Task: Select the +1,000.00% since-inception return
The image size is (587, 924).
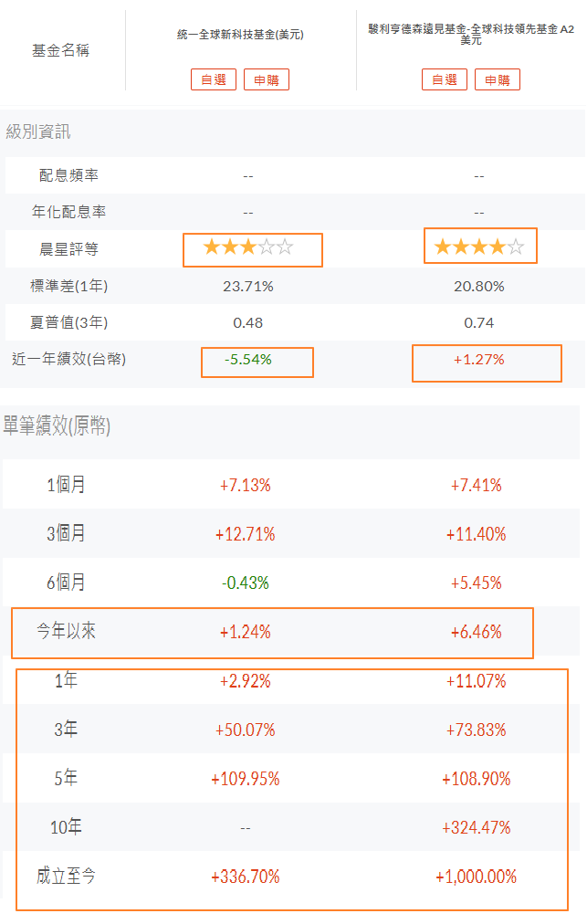Action: 477,877
